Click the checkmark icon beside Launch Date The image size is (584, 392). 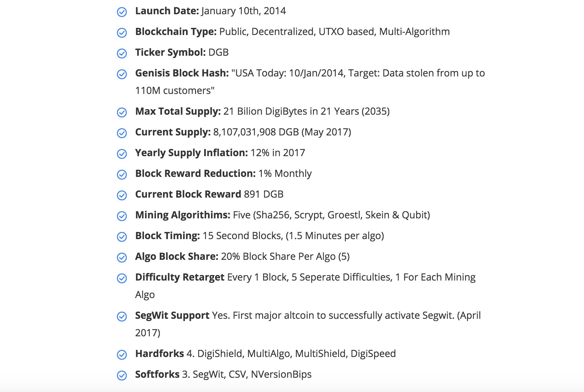(122, 12)
